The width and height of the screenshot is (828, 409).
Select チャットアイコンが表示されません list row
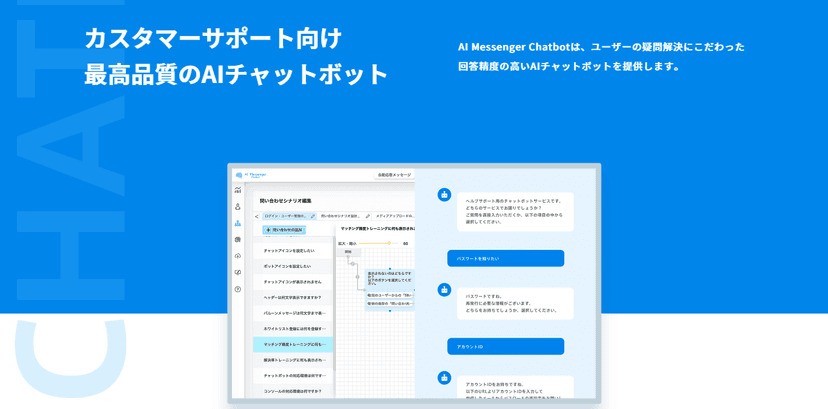tap(293, 282)
